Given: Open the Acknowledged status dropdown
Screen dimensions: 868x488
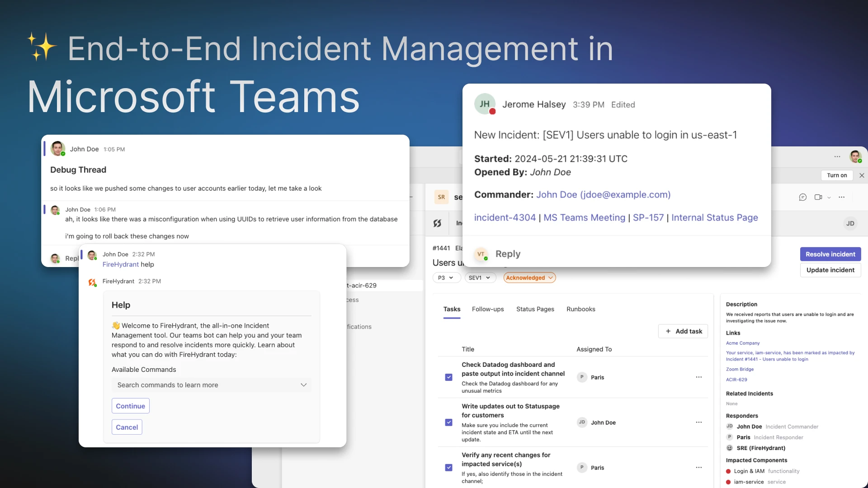Looking at the screenshot, I should [x=529, y=278].
